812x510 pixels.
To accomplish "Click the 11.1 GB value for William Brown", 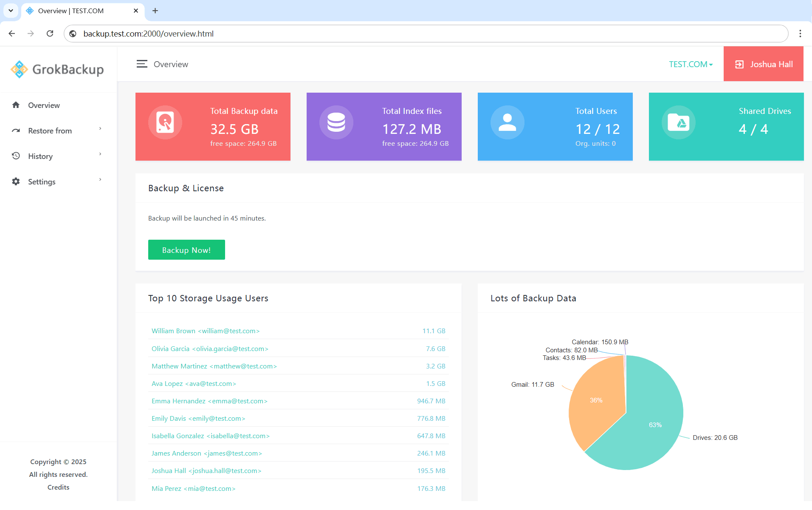I will [x=434, y=331].
